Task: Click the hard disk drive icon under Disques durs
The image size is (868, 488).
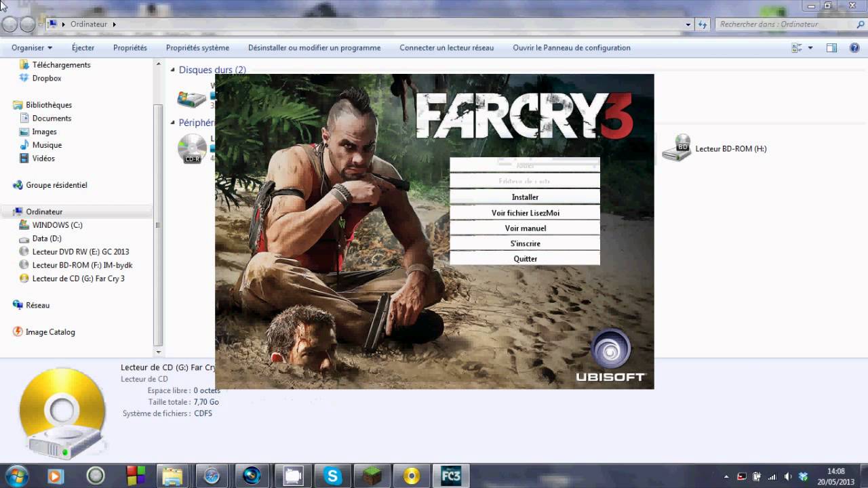Action: [192, 98]
